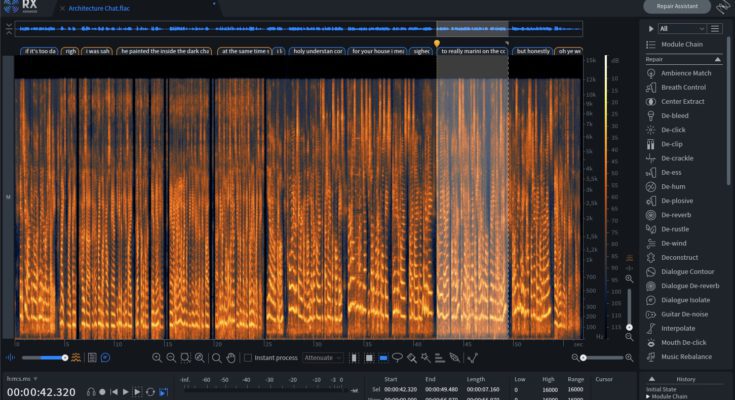Open the All module filter dropdown
The height and width of the screenshot is (400, 735).
tap(682, 29)
